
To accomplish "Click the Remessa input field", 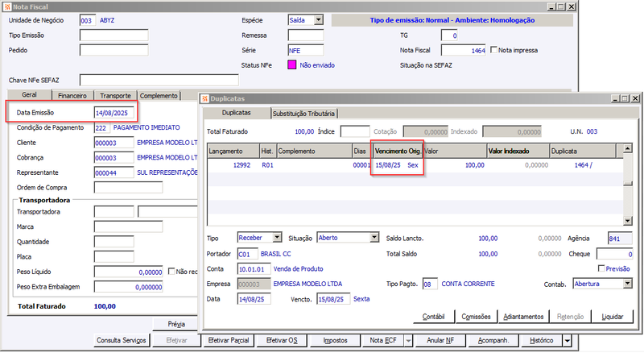I will [x=306, y=35].
